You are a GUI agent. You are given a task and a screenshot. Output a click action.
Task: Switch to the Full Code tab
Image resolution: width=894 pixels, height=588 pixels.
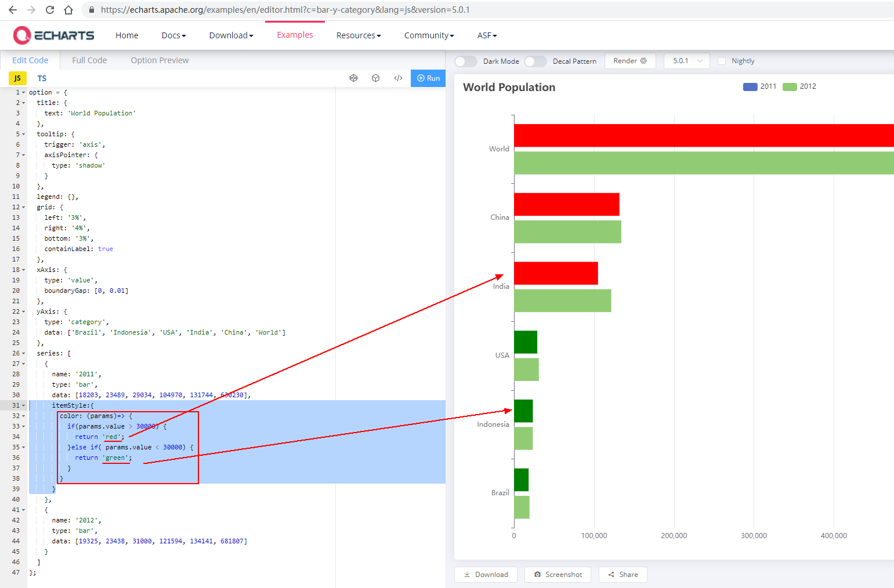[88, 60]
